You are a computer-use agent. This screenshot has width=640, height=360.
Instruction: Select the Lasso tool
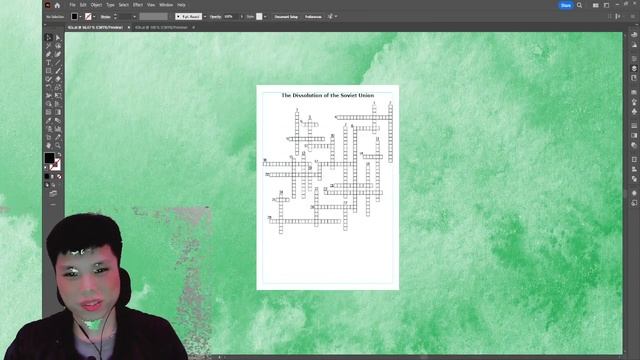point(58,46)
